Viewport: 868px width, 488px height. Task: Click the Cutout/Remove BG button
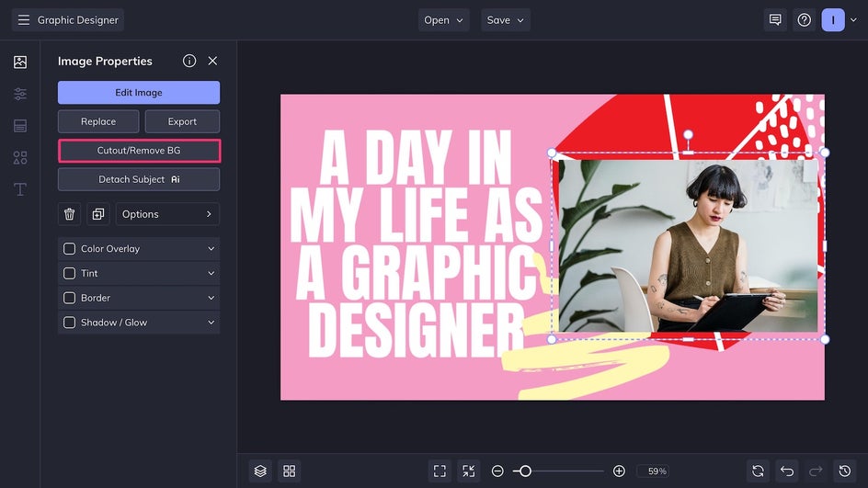click(x=139, y=151)
